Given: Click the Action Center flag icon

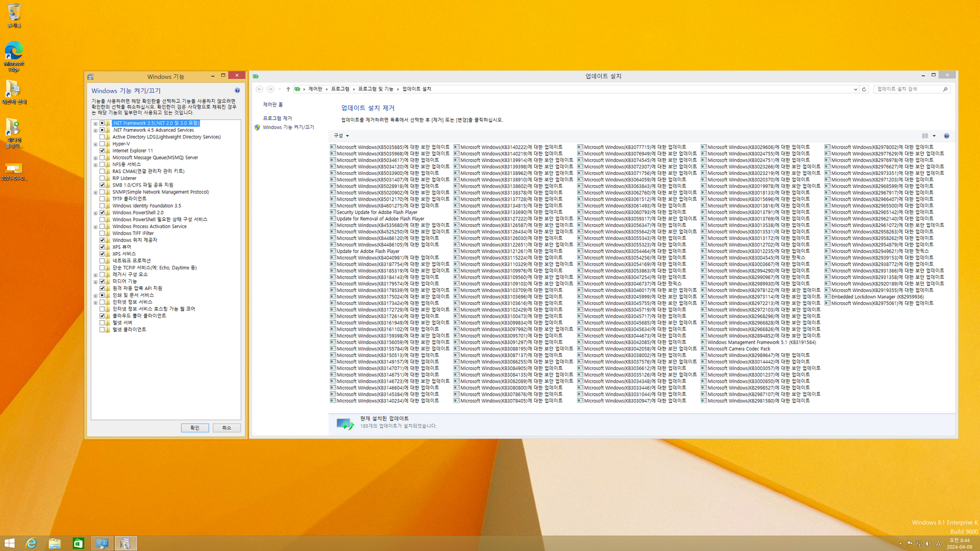Looking at the screenshot, I should [x=909, y=544].
